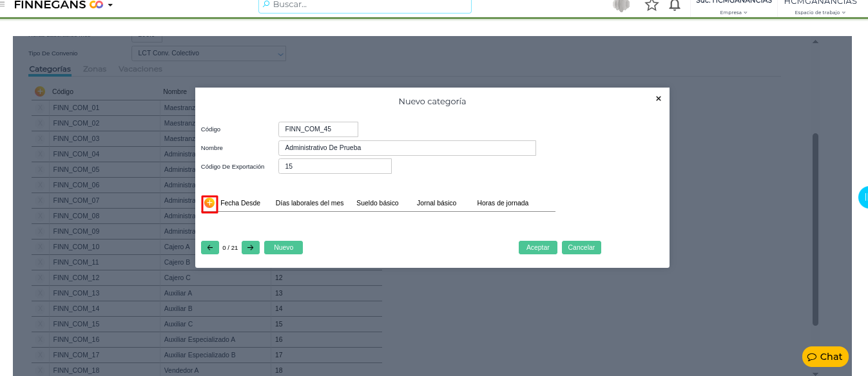Click the favorites star icon in header
The width and height of the screenshot is (868, 376).
651,5
